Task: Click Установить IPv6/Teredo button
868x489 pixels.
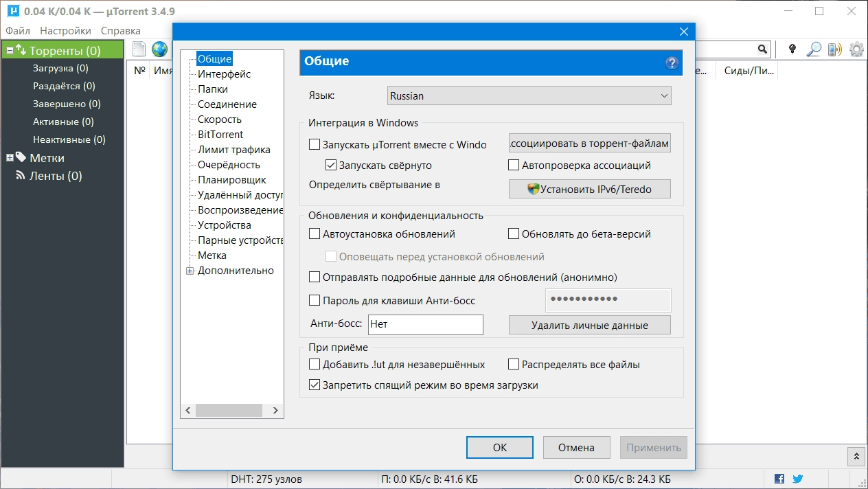Action: click(x=590, y=189)
